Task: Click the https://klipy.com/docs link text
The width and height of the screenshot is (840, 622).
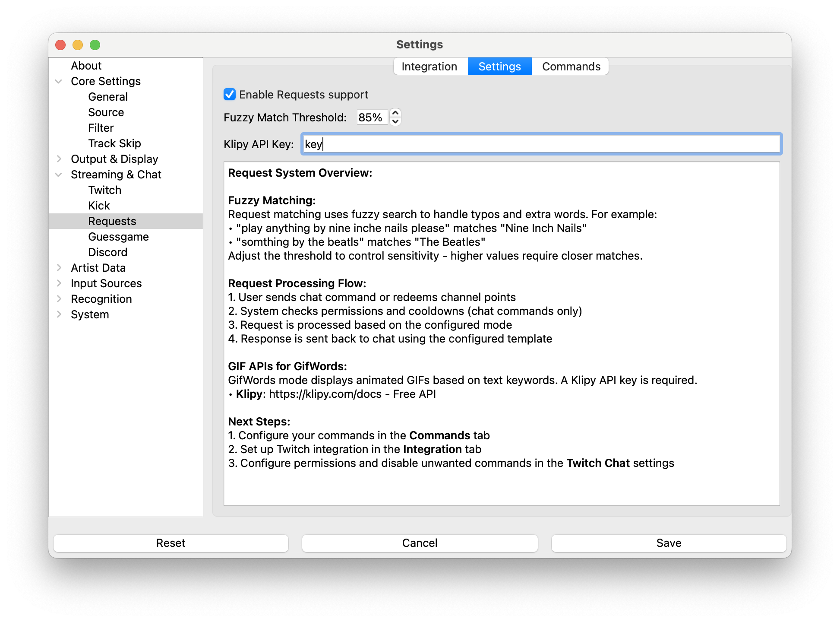Action: click(325, 394)
